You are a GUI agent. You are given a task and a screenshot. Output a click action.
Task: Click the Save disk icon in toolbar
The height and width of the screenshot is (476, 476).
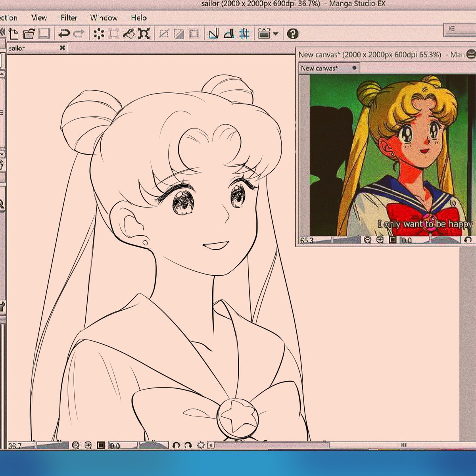point(44,34)
